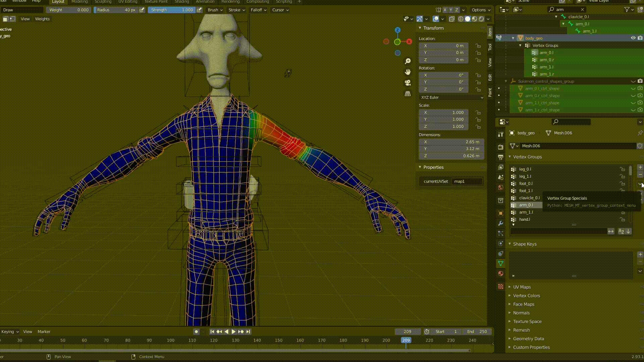Switch perspective/orthographic grid gizmo
Screen dimensions: 644x362
coord(408,94)
